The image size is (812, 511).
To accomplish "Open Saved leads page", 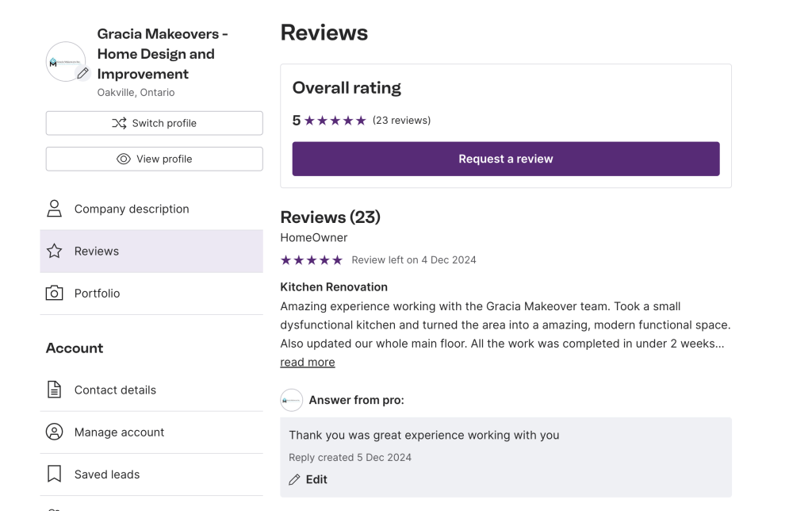I will click(107, 474).
